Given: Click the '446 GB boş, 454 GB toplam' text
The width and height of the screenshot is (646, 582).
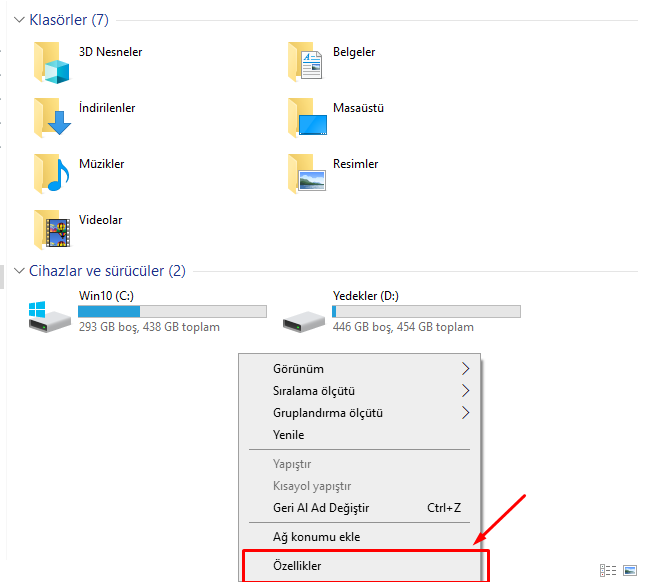Looking at the screenshot, I should [403, 327].
